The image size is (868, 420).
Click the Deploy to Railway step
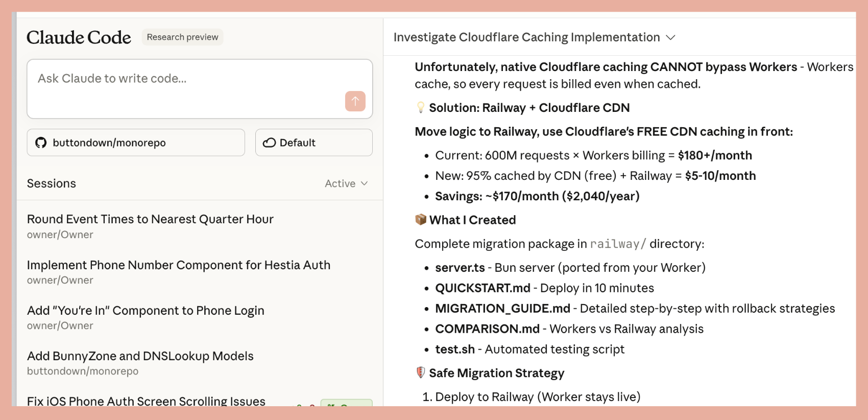point(538,397)
